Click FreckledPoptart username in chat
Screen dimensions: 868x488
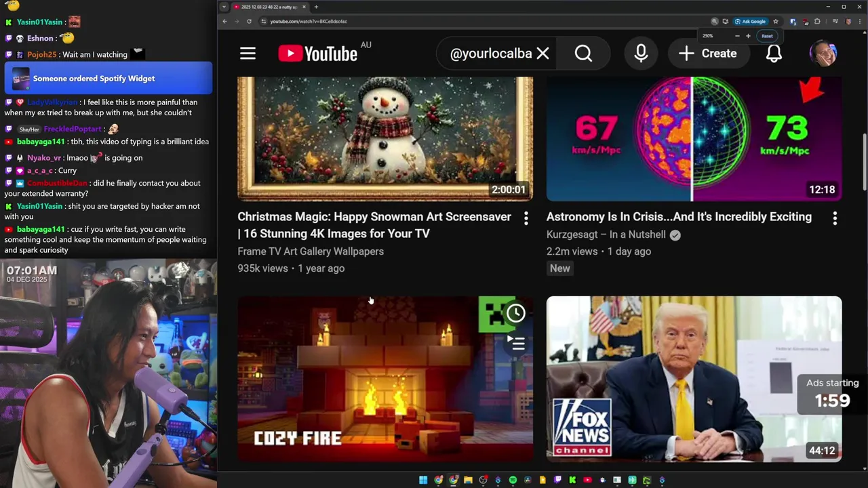click(73, 129)
